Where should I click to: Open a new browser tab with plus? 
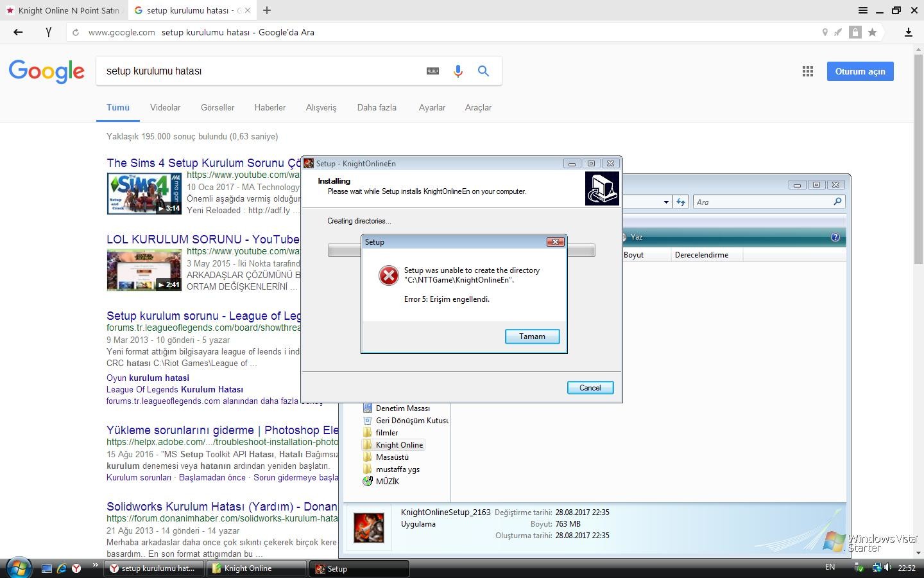coord(267,10)
